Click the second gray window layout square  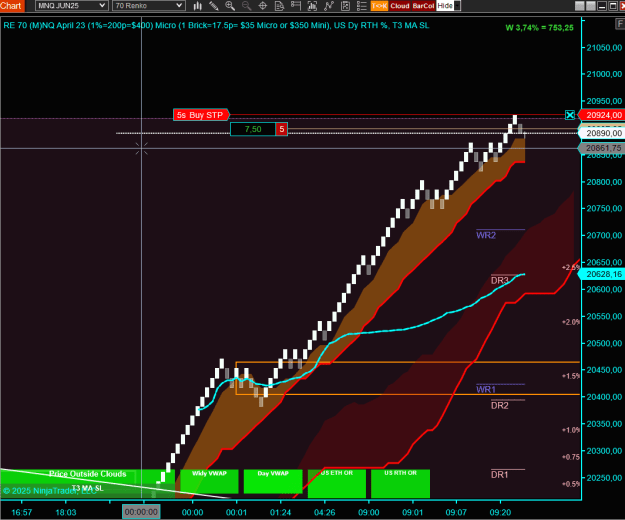591,6
